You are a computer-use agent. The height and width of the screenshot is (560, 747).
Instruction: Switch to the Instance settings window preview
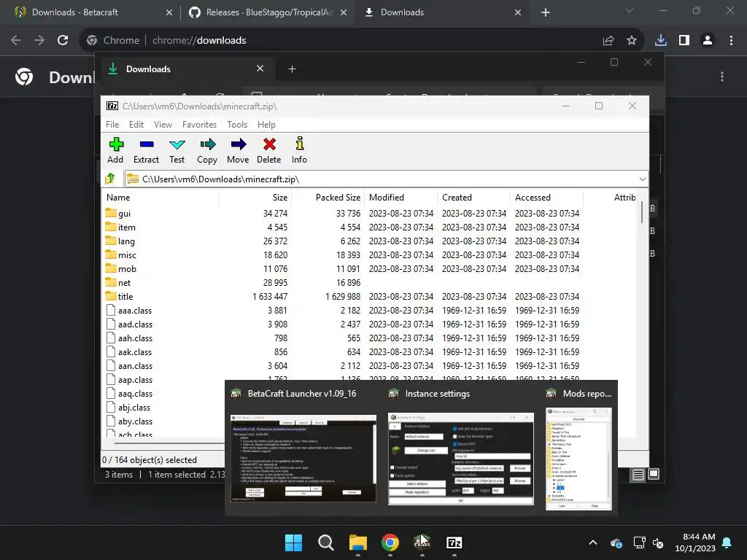pyautogui.click(x=461, y=448)
